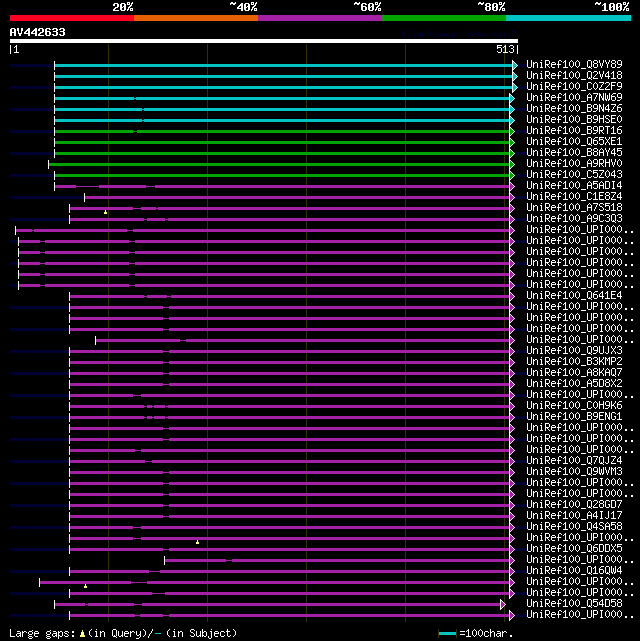Click the arrowhead of the UniRef100_Q28GD7 row
The image size is (640, 641).
pos(512,506)
